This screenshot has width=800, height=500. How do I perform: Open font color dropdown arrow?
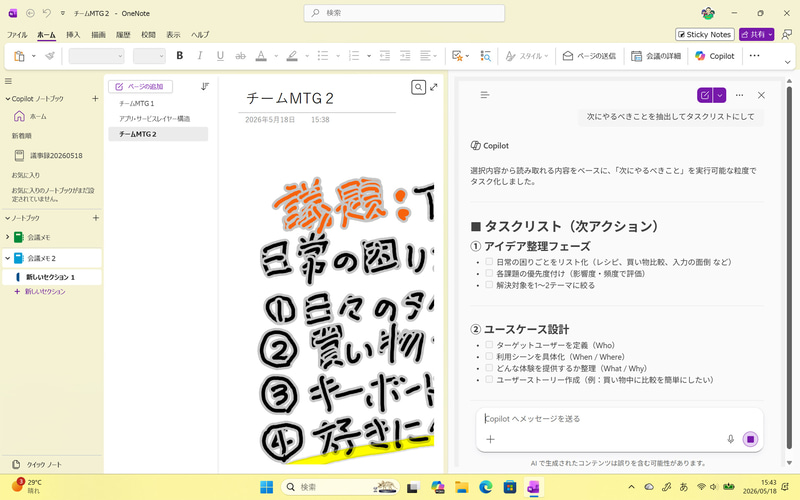[x=276, y=56]
